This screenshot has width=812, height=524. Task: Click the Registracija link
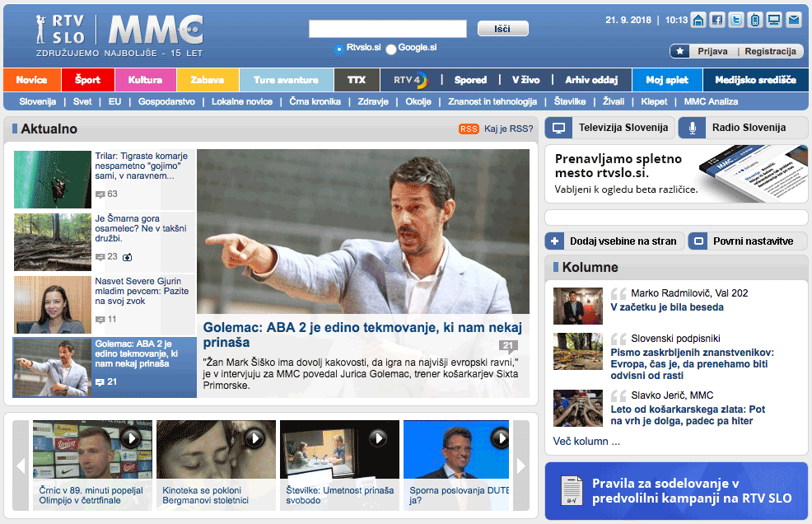[x=771, y=51]
